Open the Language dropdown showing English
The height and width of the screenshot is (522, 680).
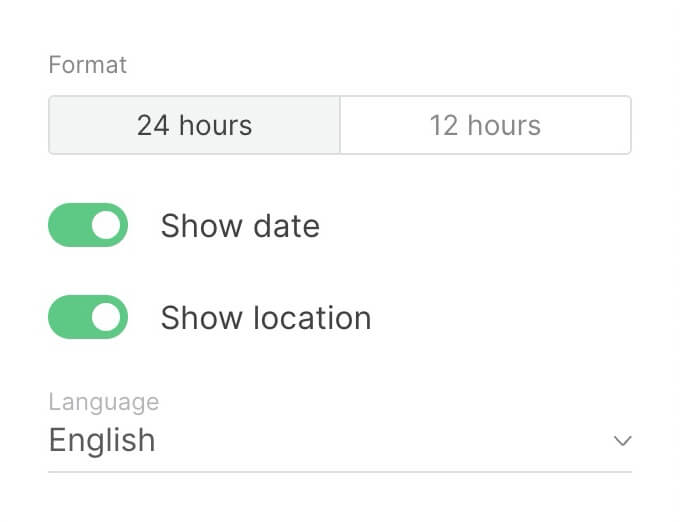click(x=339, y=440)
